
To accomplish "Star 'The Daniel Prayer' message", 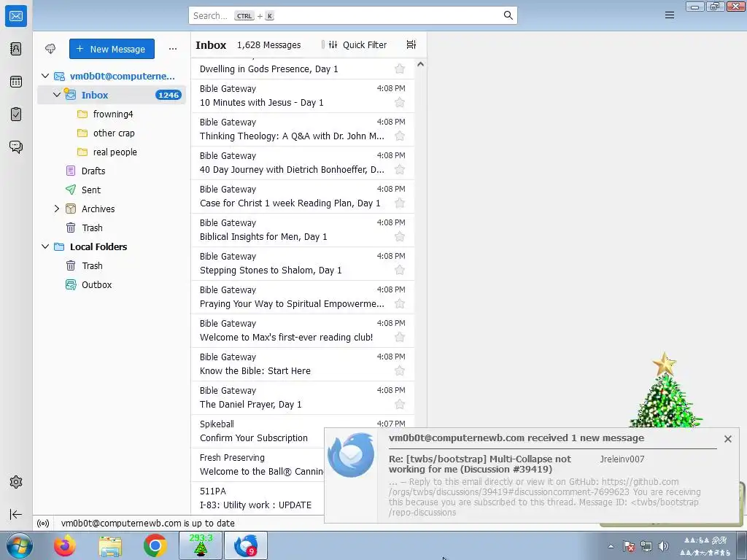I will click(400, 404).
